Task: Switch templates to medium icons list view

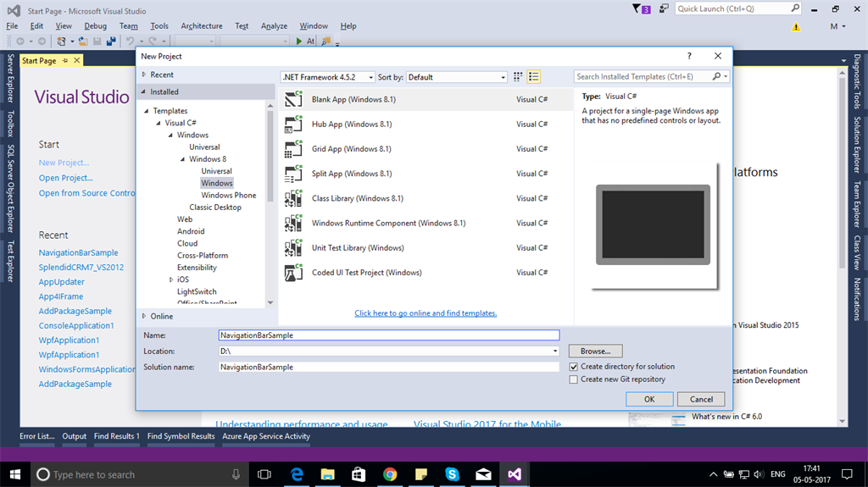Action: (x=534, y=77)
